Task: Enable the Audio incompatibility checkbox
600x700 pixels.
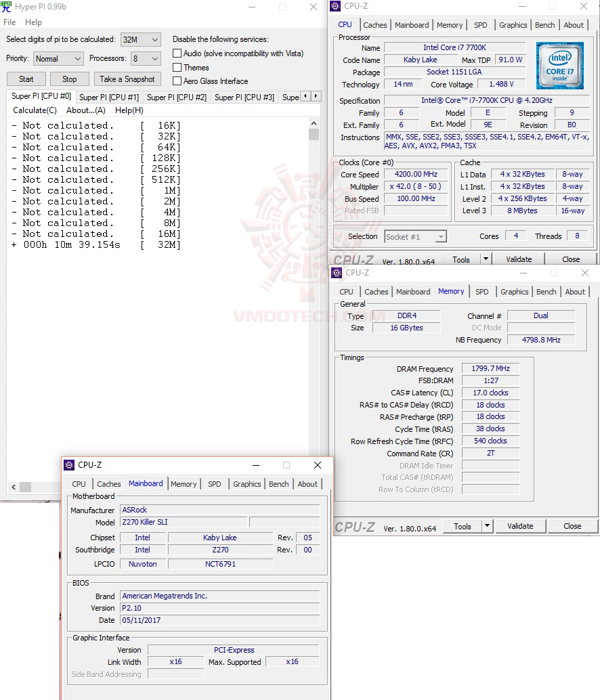Action: (177, 53)
